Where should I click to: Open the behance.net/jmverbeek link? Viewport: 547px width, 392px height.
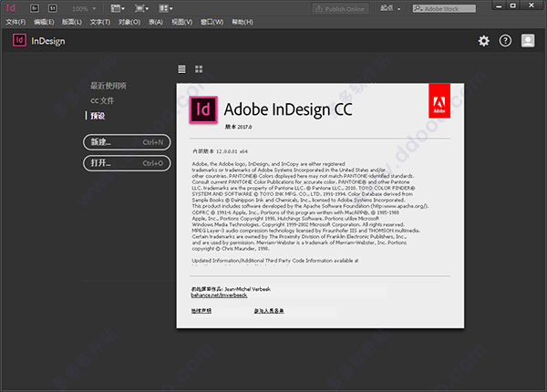click(x=219, y=295)
